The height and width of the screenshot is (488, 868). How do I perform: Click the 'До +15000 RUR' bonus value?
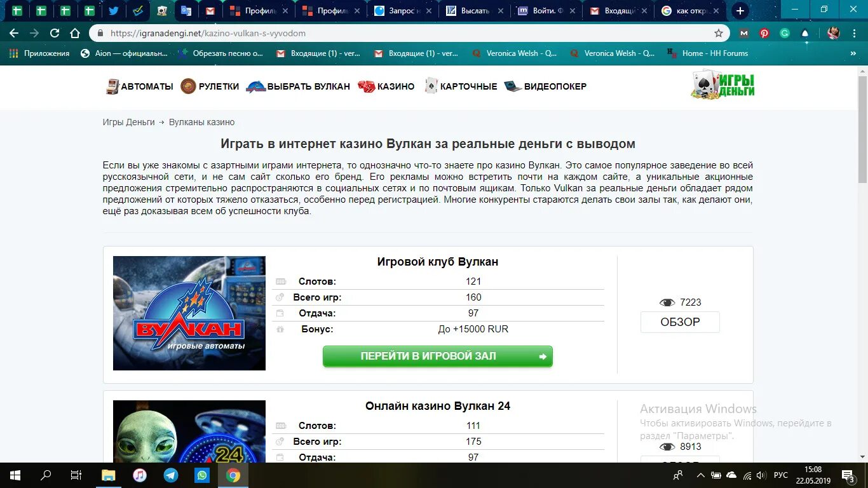[x=473, y=329]
